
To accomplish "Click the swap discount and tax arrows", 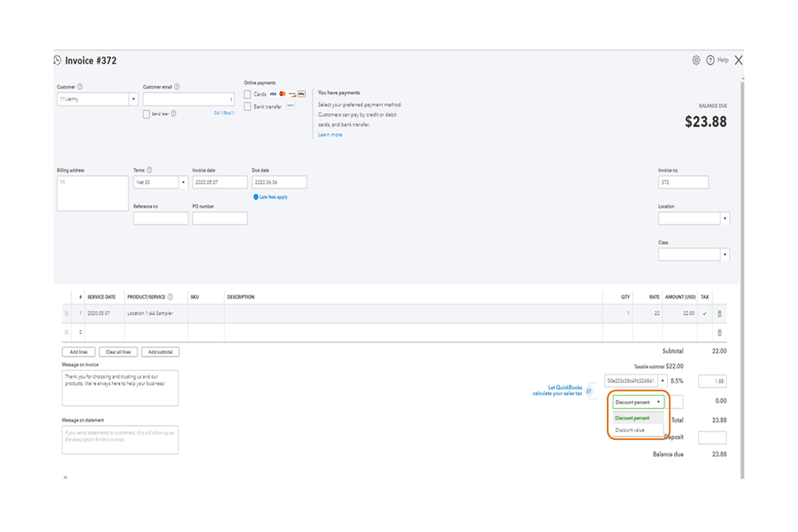I will [x=590, y=391].
